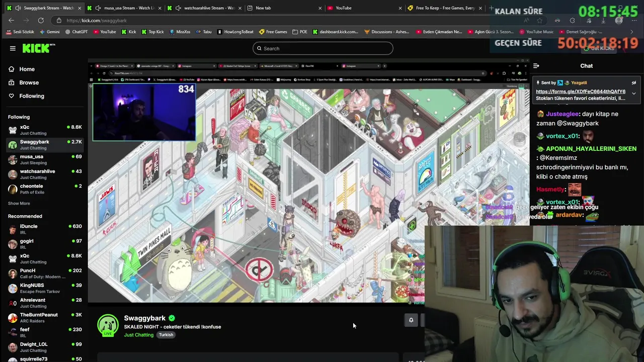Open the POE bookmarks folder

[300, 32]
